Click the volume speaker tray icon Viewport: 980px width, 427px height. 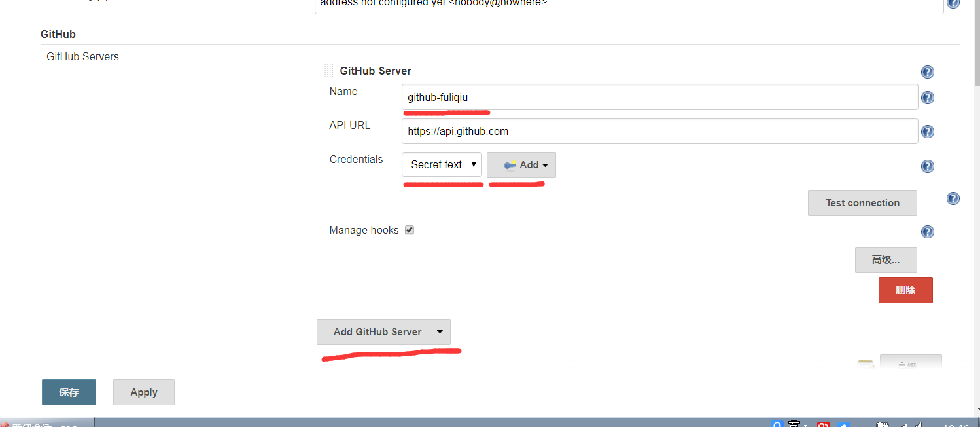[920, 424]
